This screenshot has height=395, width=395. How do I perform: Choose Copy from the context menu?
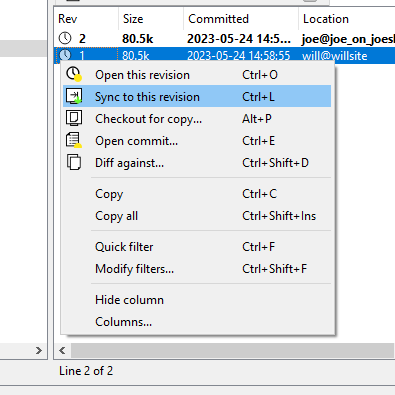click(197, 194)
